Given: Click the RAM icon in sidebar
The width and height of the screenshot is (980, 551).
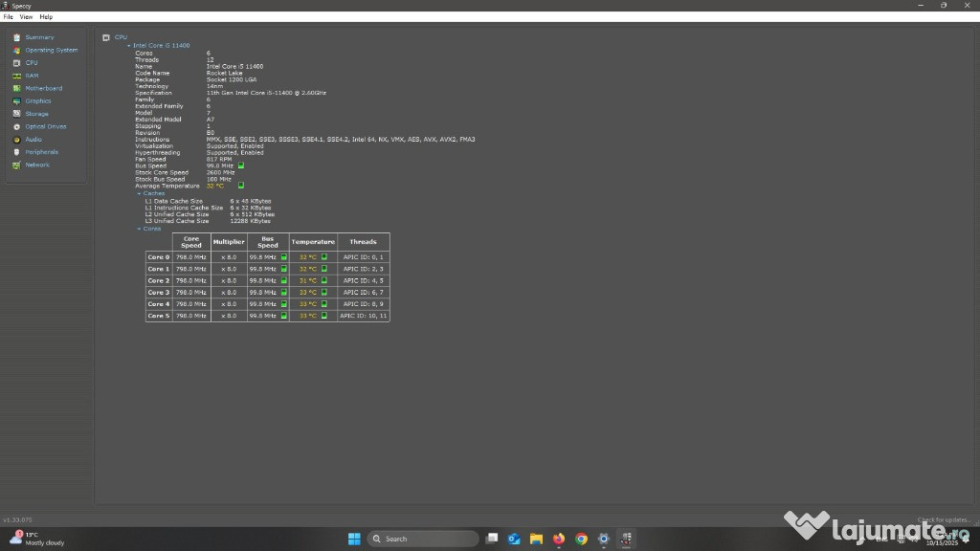Looking at the screenshot, I should [17, 76].
